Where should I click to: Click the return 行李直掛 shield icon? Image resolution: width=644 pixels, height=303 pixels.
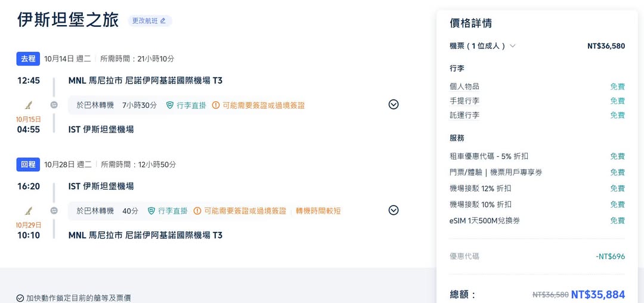[151, 211]
